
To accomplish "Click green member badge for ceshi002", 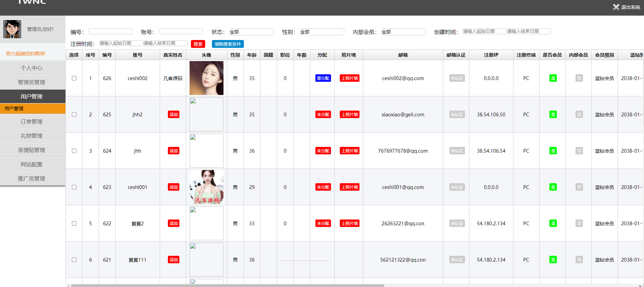I will click(x=553, y=78).
